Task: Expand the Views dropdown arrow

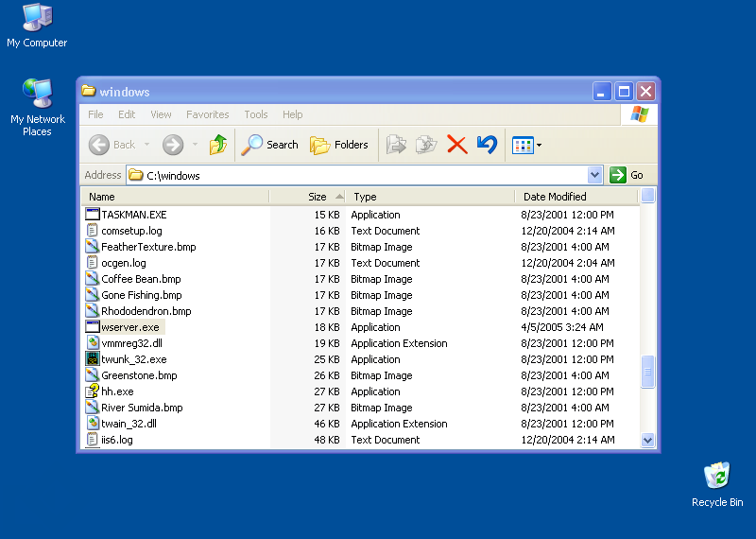Action: (539, 145)
